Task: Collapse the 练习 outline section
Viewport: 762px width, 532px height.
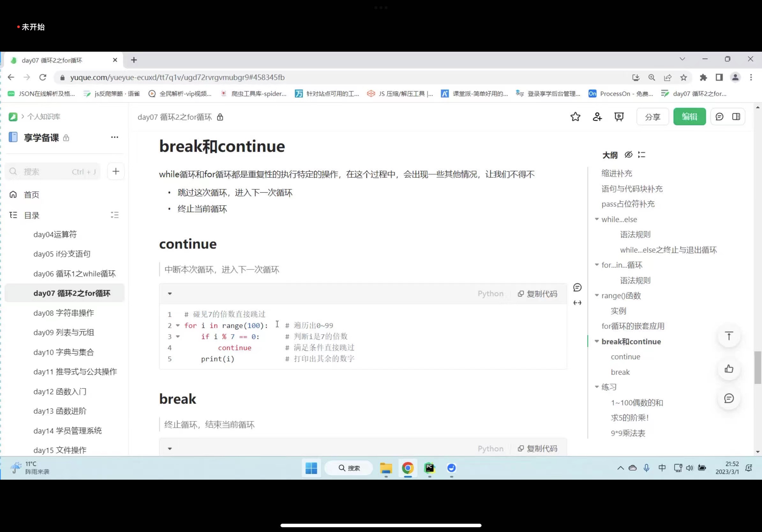Action: pos(597,387)
